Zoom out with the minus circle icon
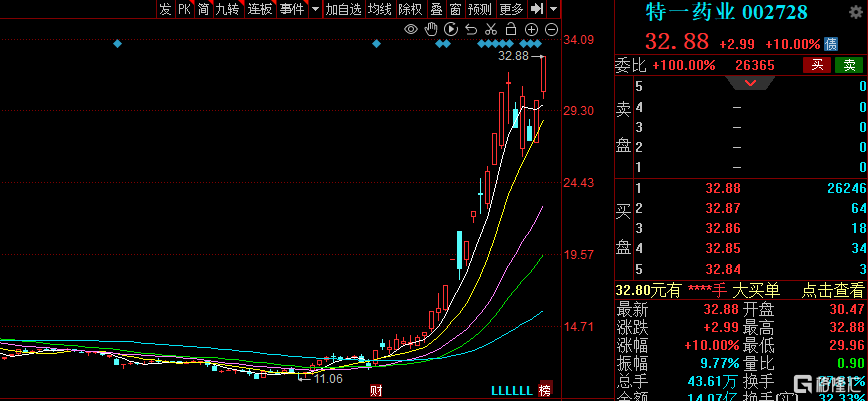868x401 pixels. pyautogui.click(x=551, y=29)
